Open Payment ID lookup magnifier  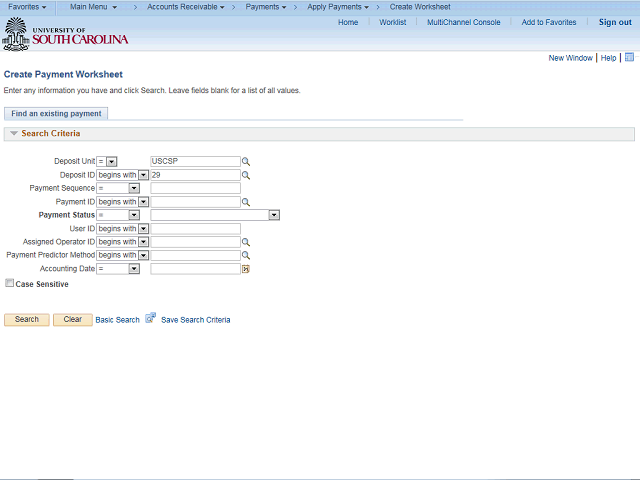point(246,202)
